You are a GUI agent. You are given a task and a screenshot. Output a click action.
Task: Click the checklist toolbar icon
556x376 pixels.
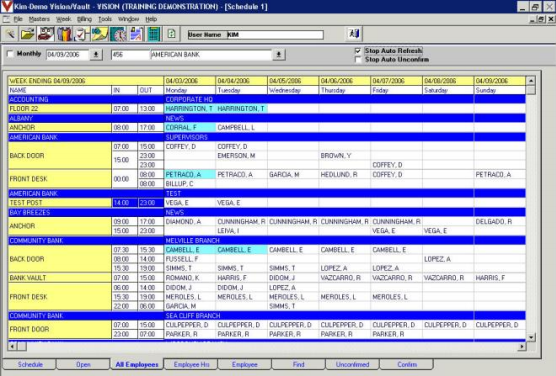82,34
